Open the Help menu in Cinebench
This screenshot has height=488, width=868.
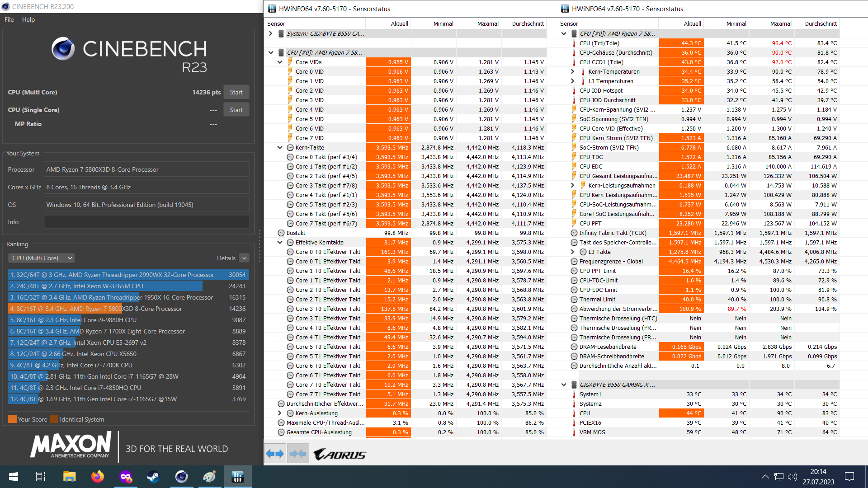coord(28,19)
